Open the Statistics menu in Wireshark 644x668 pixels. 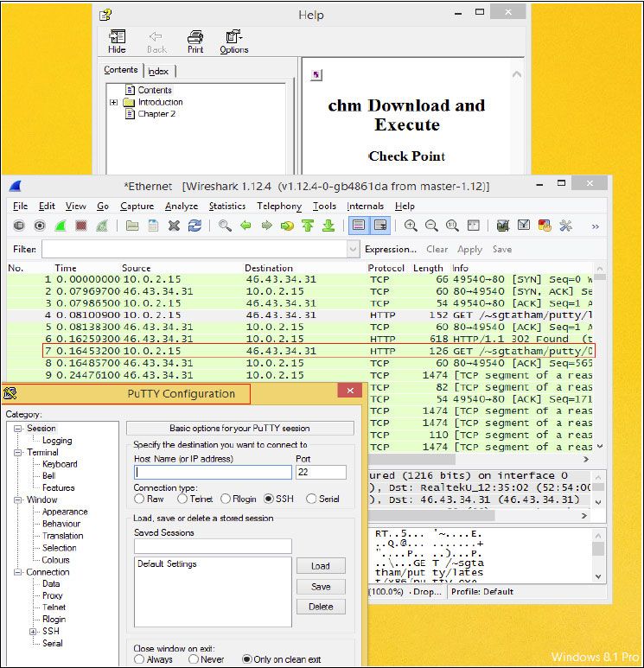226,206
